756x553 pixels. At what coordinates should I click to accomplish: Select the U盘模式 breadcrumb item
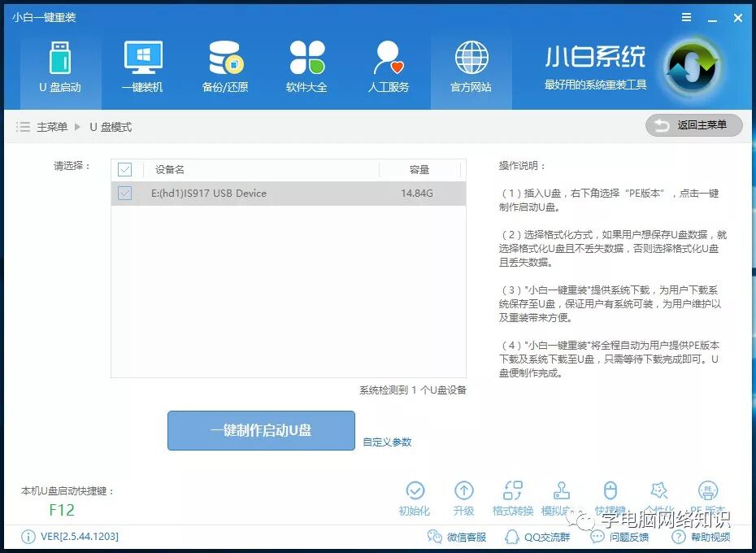point(111,126)
